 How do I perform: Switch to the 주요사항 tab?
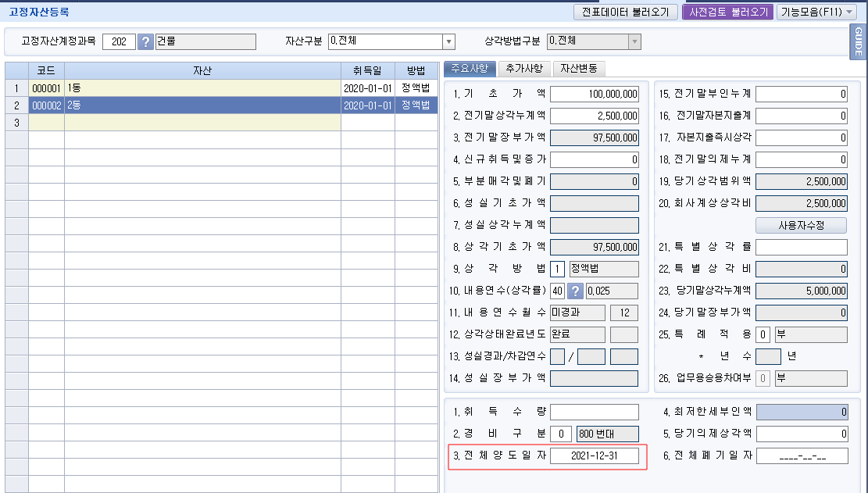470,69
